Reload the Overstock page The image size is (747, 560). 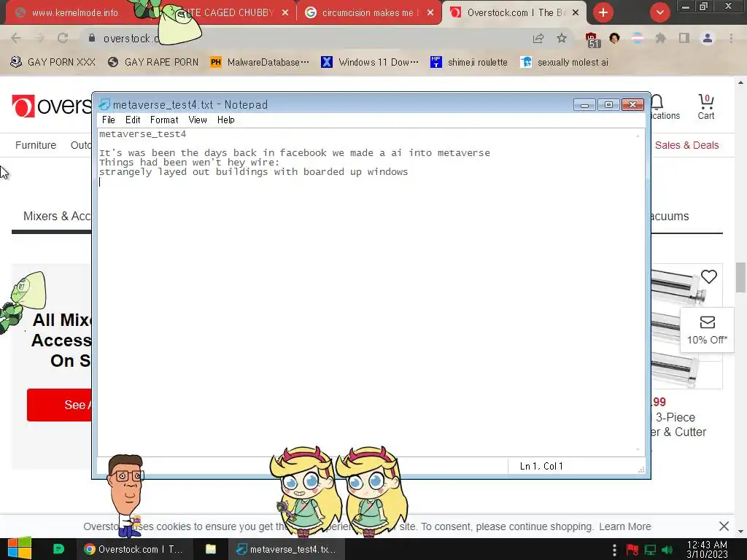[63, 38]
